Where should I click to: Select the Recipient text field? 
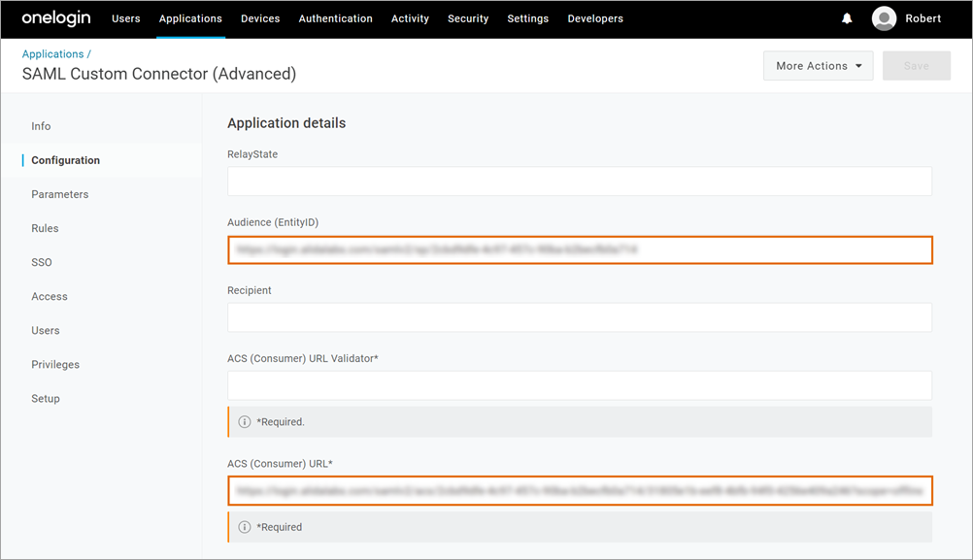(579, 317)
